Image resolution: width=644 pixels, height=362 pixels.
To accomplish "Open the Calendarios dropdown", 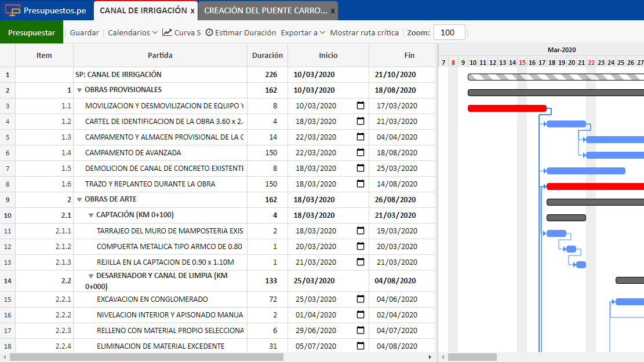I will coord(132,32).
